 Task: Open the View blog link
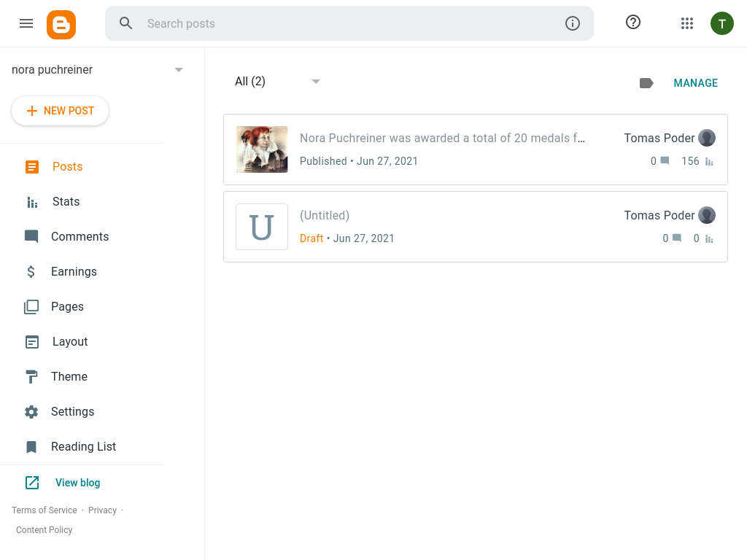tap(77, 483)
